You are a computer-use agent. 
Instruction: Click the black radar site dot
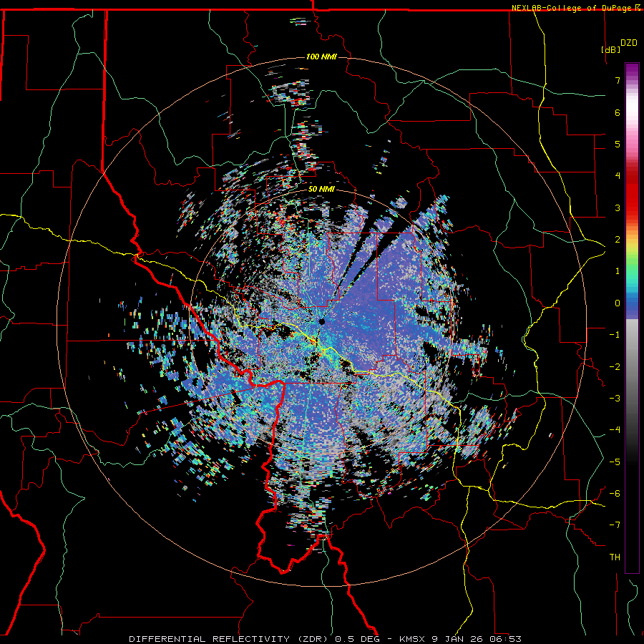[x=321, y=321]
